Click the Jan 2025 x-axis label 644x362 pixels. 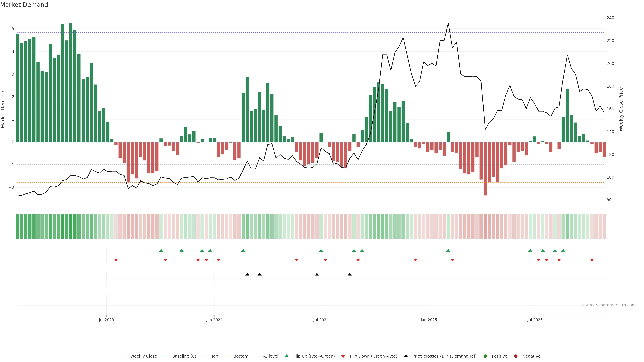(429, 320)
